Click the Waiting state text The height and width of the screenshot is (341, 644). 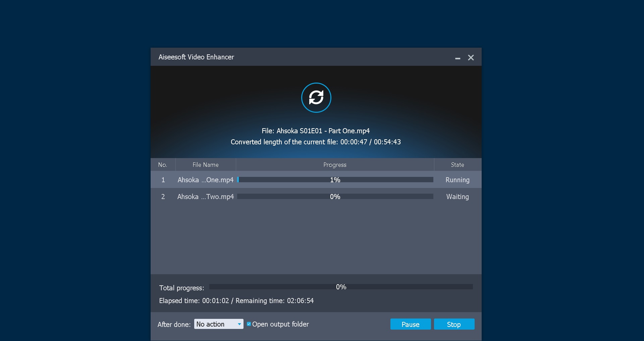coord(458,197)
